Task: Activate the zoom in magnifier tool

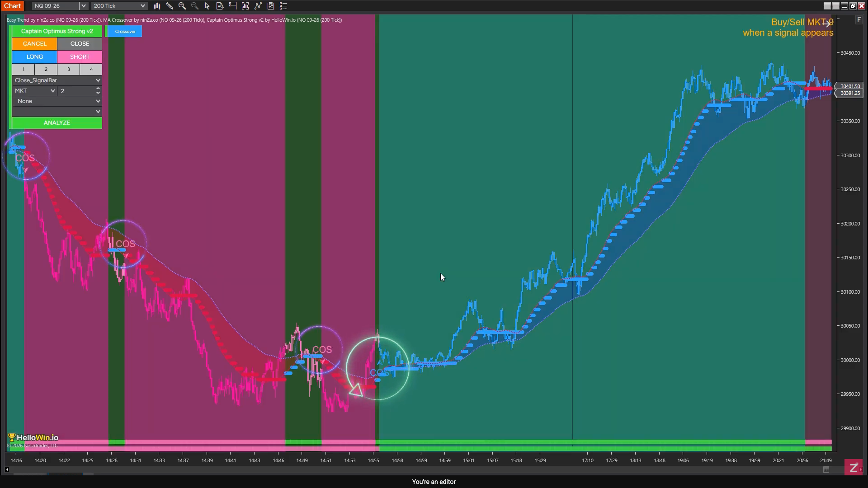Action: [182, 6]
